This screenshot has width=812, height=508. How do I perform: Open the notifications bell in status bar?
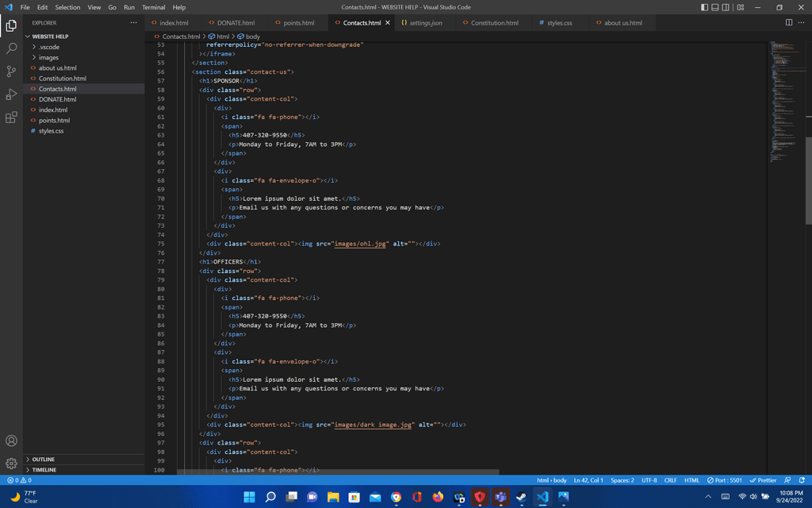(x=802, y=480)
